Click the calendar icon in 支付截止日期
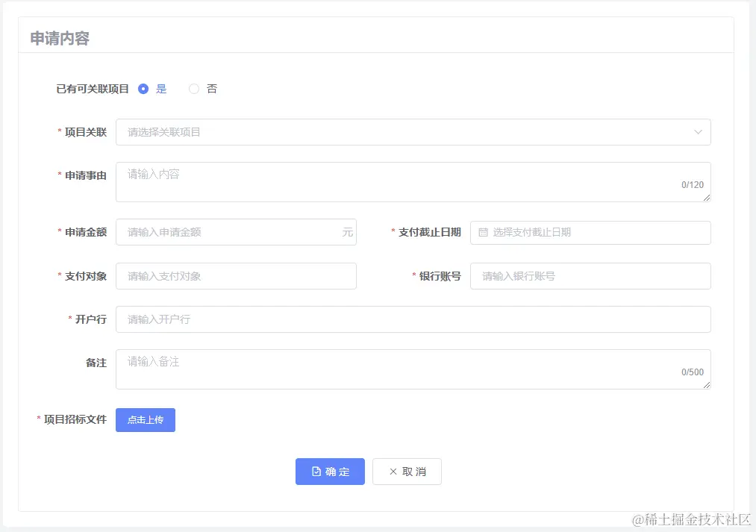 tap(483, 232)
